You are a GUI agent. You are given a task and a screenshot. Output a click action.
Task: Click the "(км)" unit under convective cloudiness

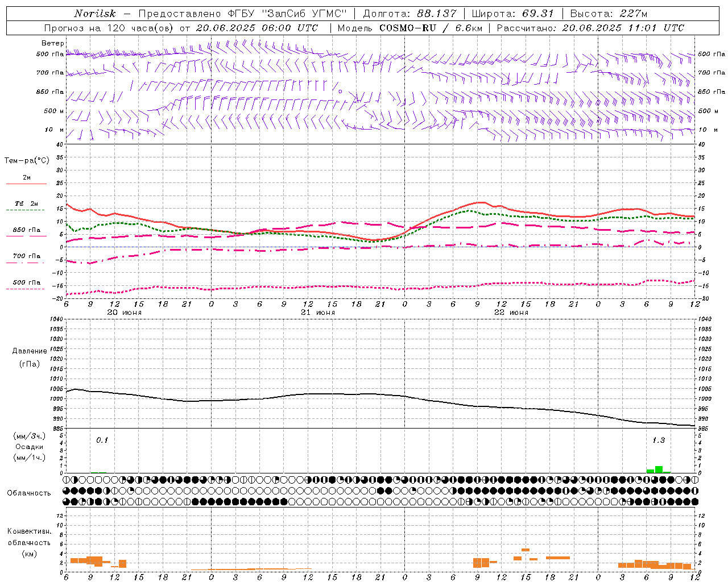click(x=29, y=554)
